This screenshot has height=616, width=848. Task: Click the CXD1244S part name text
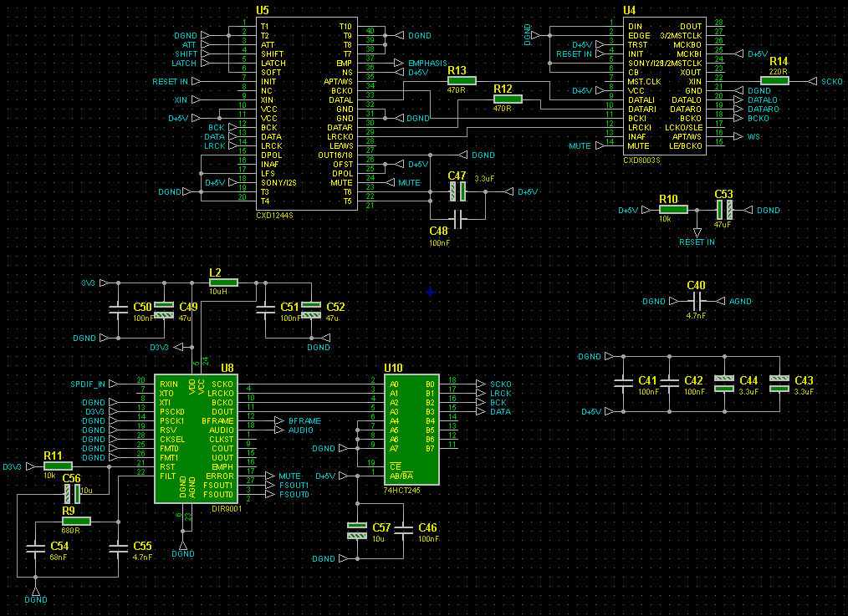275,216
